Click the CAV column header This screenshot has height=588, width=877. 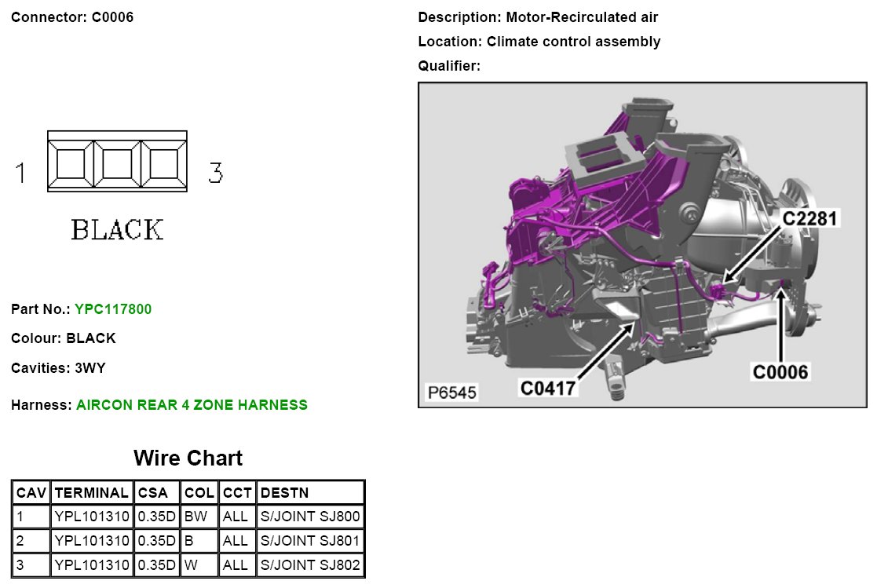31,493
